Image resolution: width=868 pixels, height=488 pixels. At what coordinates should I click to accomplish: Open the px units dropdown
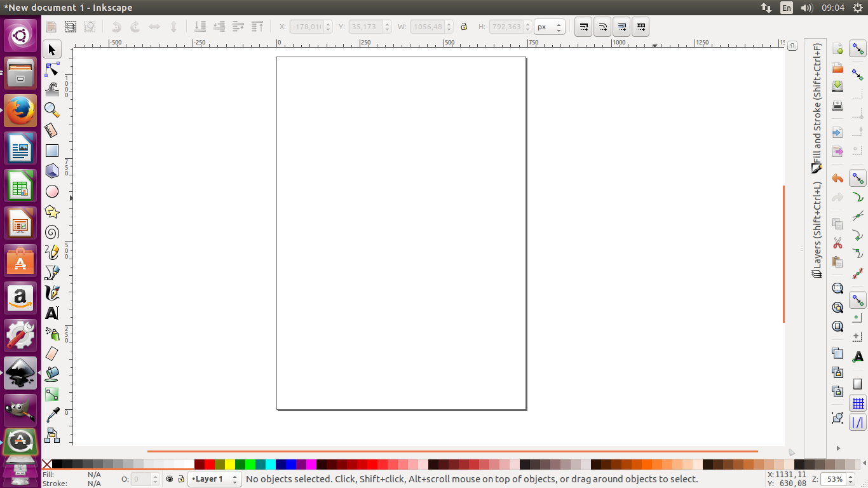pyautogui.click(x=550, y=27)
